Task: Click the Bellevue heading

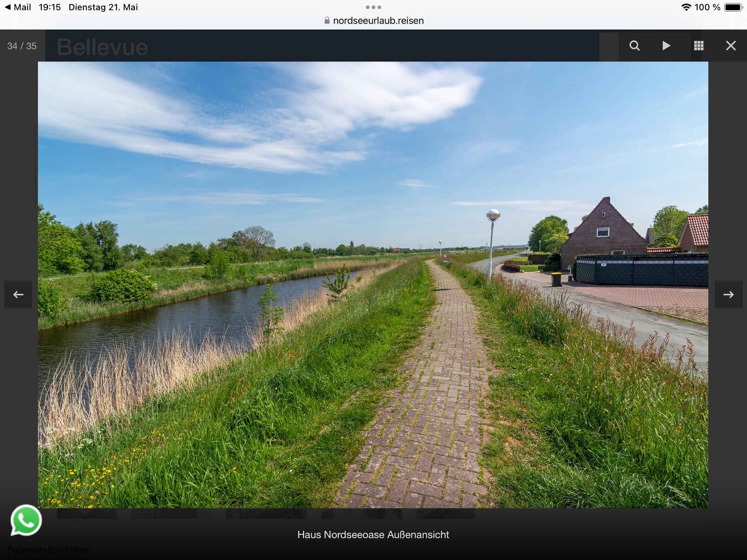Action: coord(102,47)
